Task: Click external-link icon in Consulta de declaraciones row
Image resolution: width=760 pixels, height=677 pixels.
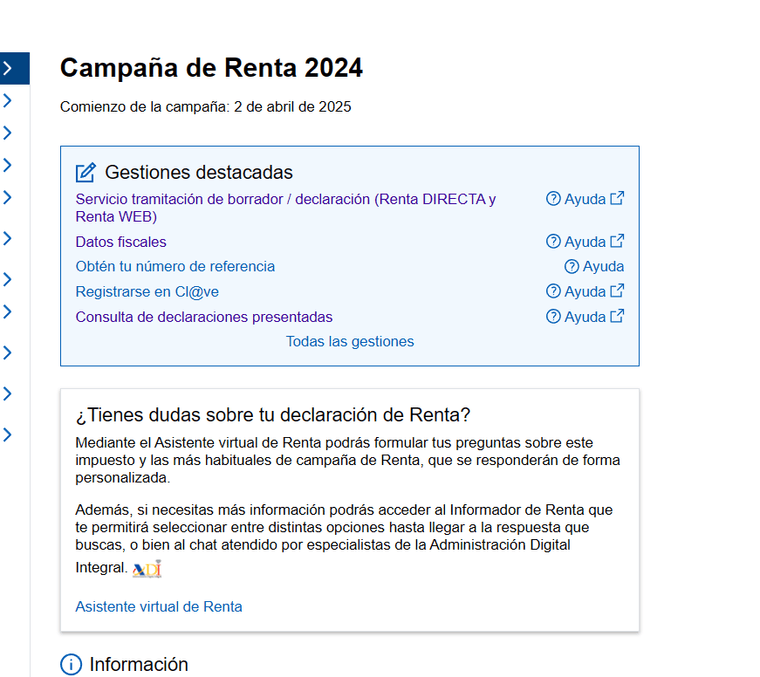Action: pos(617,316)
